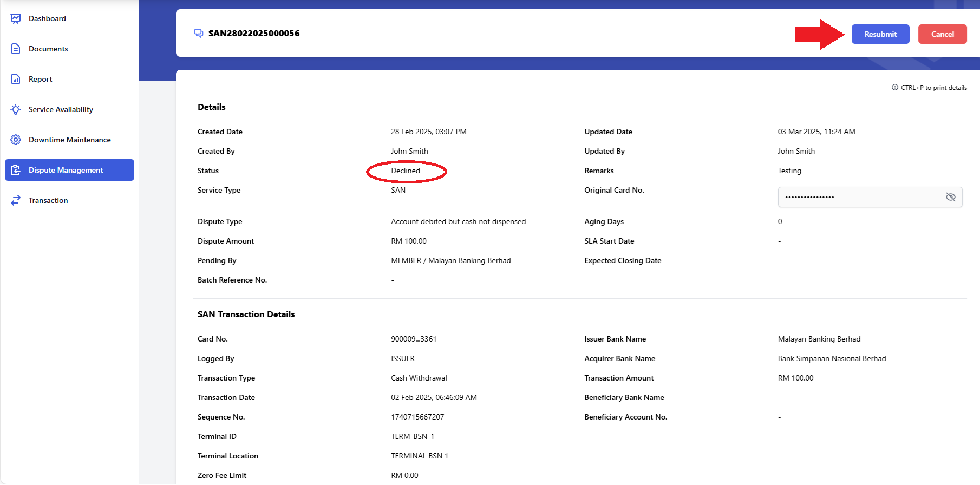Click the Transaction arrows icon
Screen dimensions: 980x485
click(x=16, y=200)
